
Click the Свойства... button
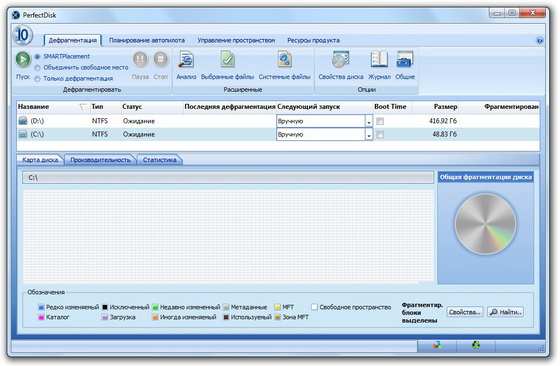click(x=465, y=312)
